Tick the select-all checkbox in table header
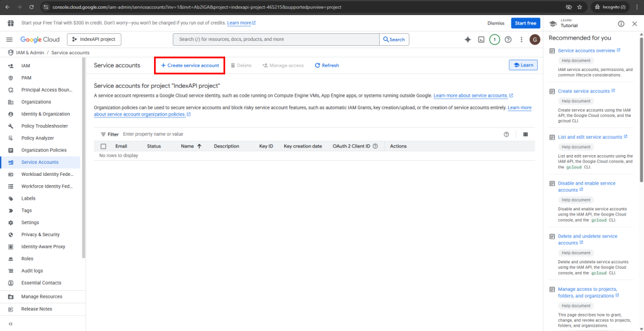This screenshot has width=644, height=331. coord(104,146)
